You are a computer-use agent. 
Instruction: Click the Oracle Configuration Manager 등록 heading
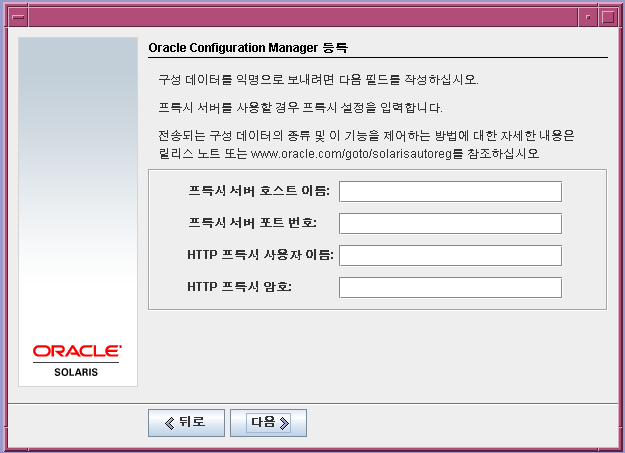248,48
